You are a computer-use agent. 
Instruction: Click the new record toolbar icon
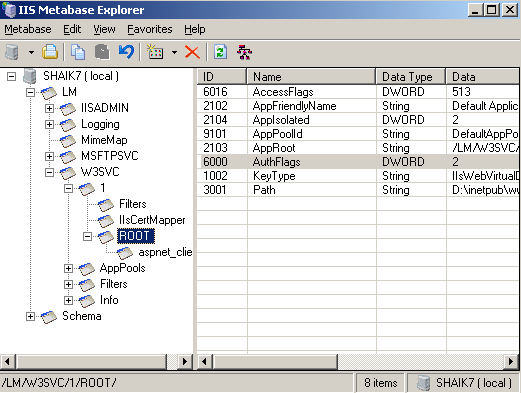[x=155, y=52]
